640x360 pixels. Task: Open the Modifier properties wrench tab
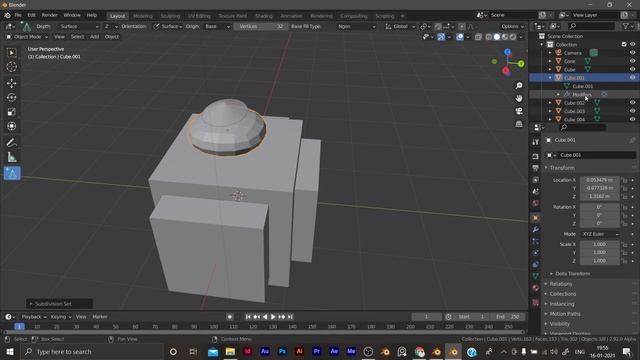click(x=536, y=230)
